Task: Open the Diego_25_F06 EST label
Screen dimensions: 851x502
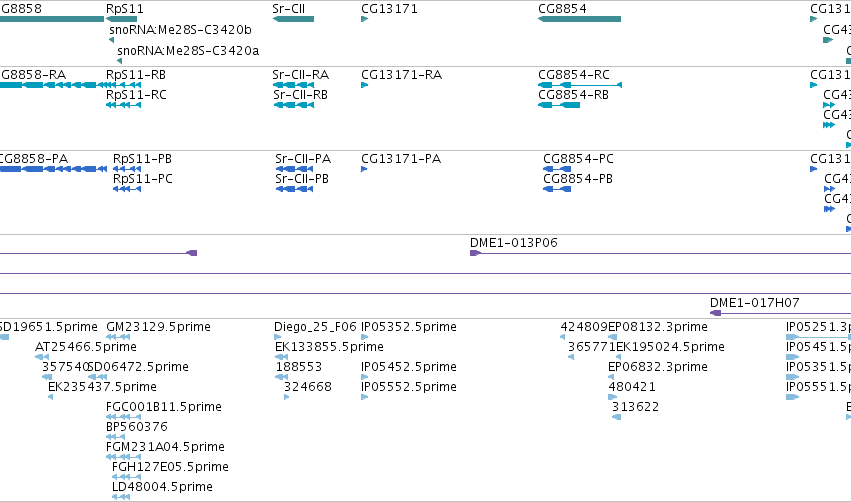Action: 315,327
